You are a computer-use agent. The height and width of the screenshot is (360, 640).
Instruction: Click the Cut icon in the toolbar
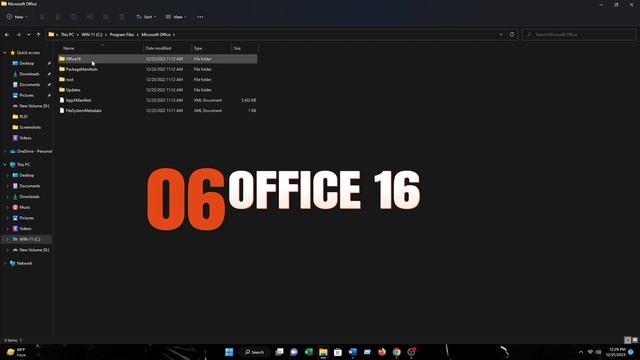click(42, 17)
